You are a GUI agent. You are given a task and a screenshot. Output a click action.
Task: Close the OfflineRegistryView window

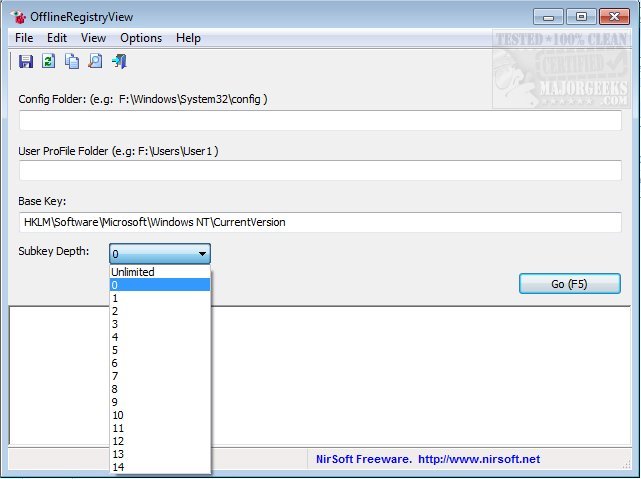[x=614, y=17]
